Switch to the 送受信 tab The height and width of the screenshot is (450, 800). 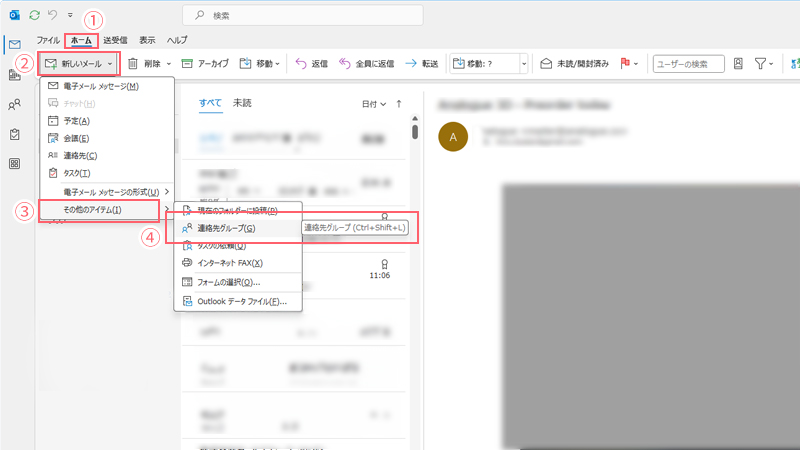pos(115,40)
